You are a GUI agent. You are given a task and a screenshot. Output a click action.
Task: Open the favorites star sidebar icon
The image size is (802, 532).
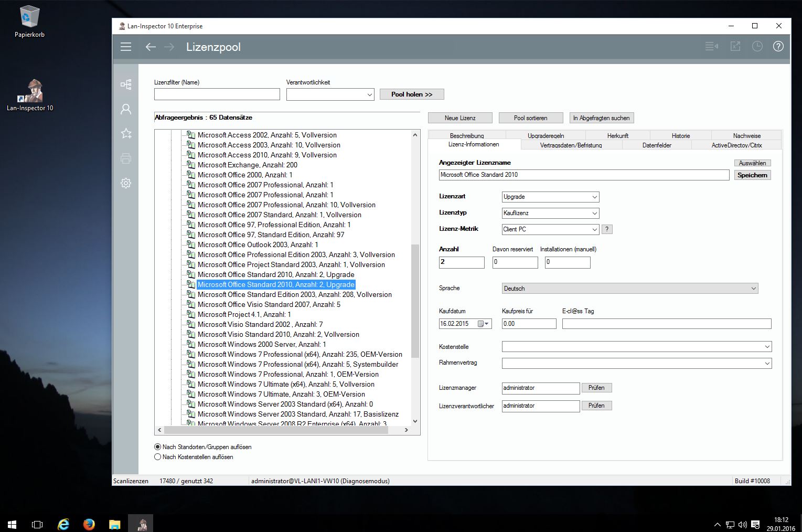pos(126,134)
